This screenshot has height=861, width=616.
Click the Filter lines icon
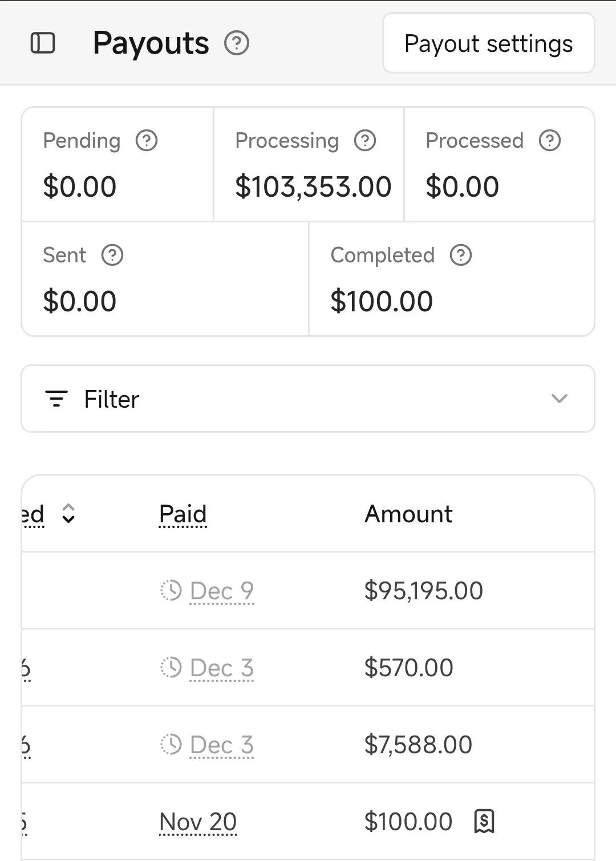click(x=56, y=399)
